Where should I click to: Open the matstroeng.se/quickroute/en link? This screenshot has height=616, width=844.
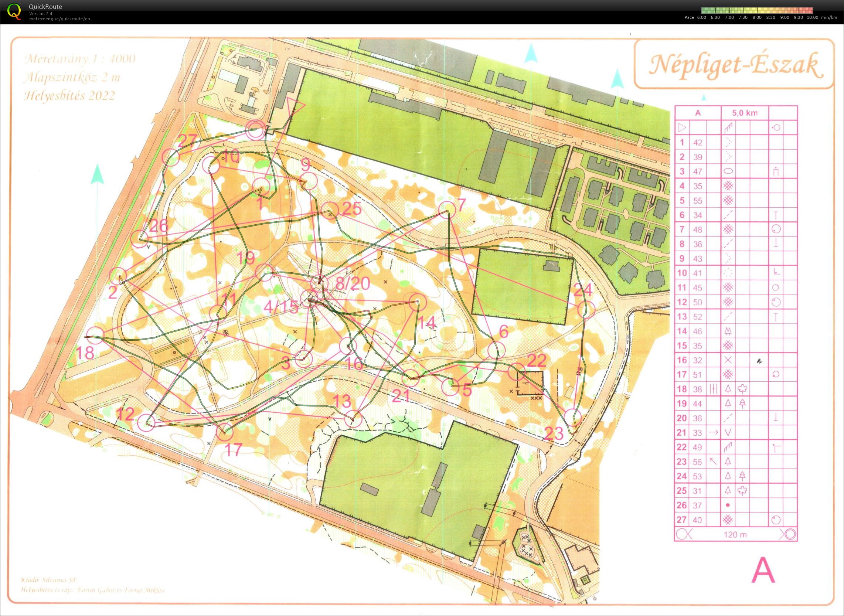coord(59,18)
